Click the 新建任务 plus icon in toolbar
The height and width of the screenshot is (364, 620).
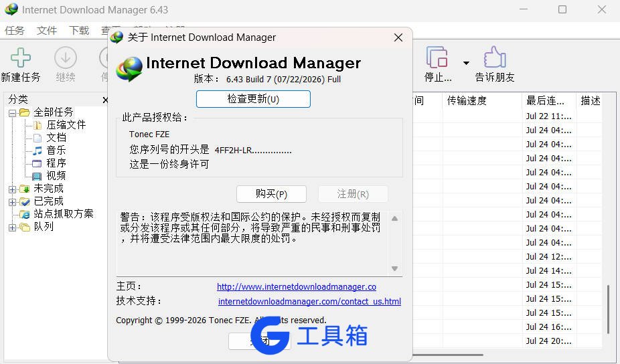coord(21,58)
